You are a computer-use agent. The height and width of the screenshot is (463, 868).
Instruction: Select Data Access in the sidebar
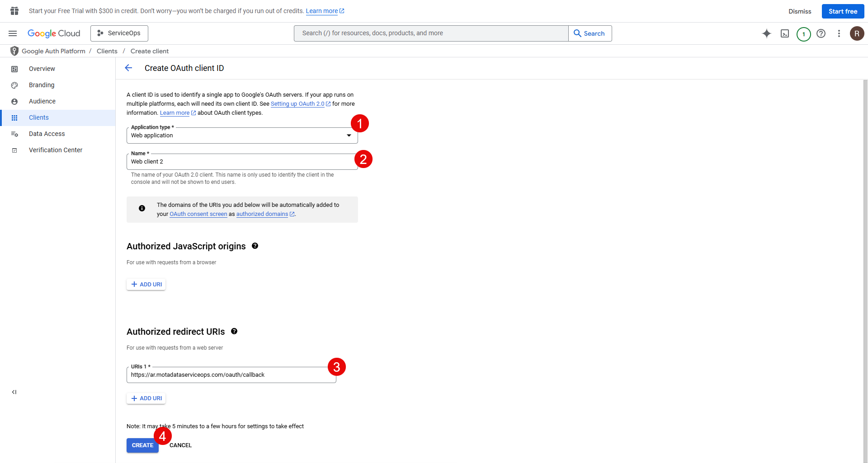(x=47, y=134)
